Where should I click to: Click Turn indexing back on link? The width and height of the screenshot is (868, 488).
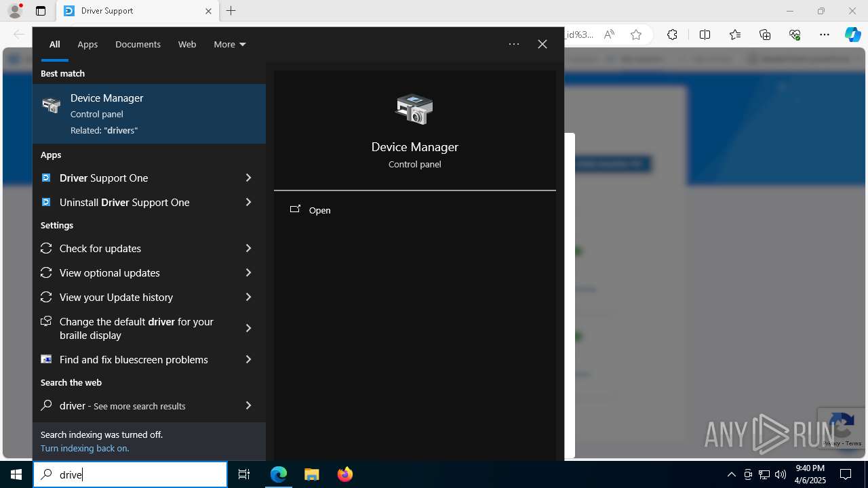click(85, 448)
